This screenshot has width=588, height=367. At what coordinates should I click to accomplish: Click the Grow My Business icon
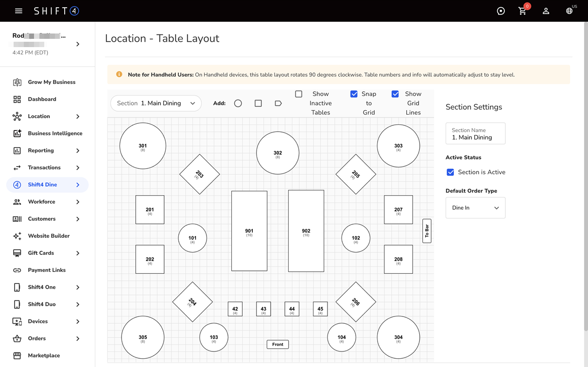point(17,82)
